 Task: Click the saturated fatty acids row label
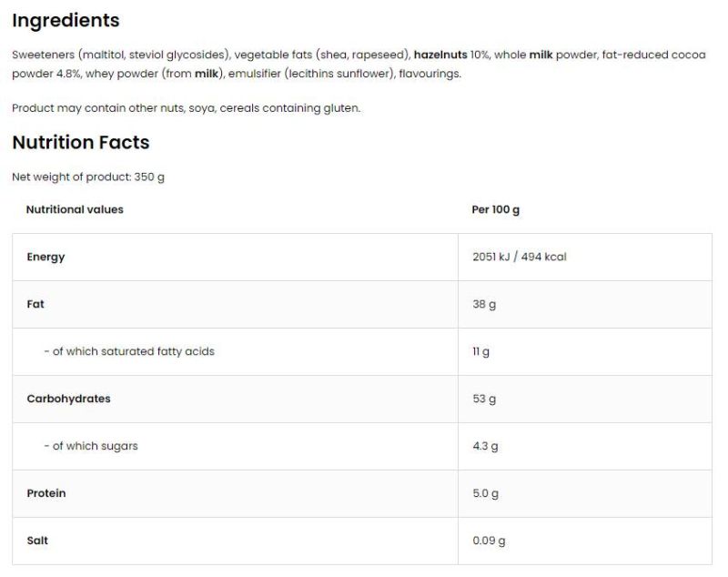click(x=129, y=351)
